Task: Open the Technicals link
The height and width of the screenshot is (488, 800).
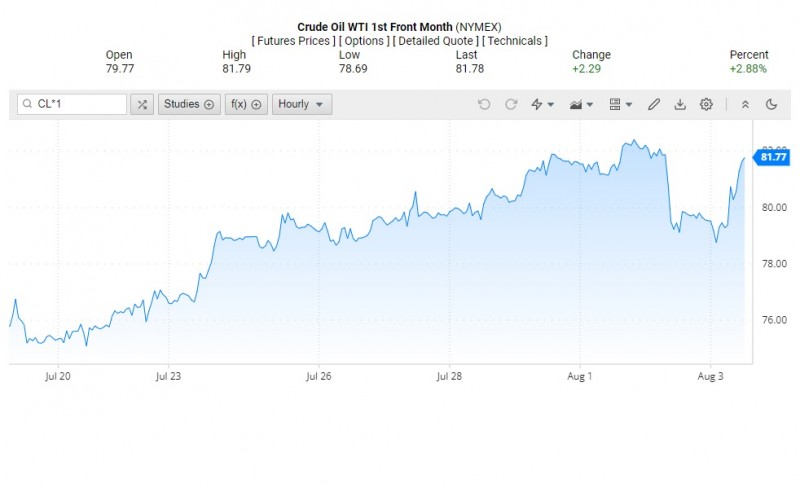Action: tap(515, 41)
